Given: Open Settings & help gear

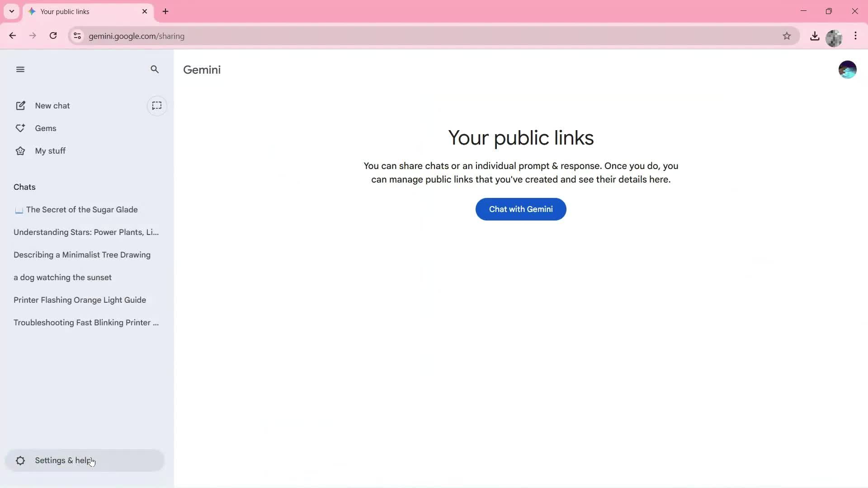Looking at the screenshot, I should coord(20,460).
